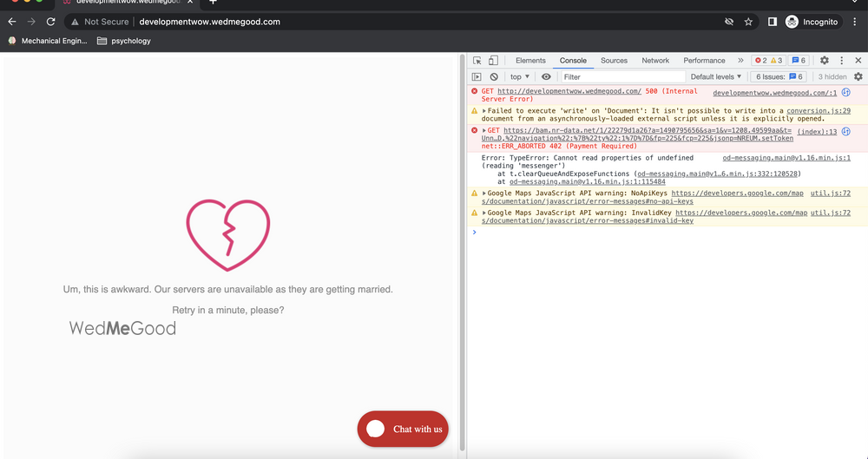The width and height of the screenshot is (868, 459).
Task: Open DevTools settings gear
Action: pyautogui.click(x=825, y=61)
